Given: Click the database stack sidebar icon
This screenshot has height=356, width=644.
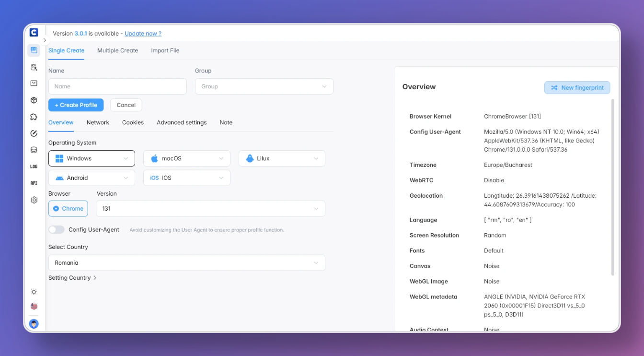Looking at the screenshot, I should [34, 150].
